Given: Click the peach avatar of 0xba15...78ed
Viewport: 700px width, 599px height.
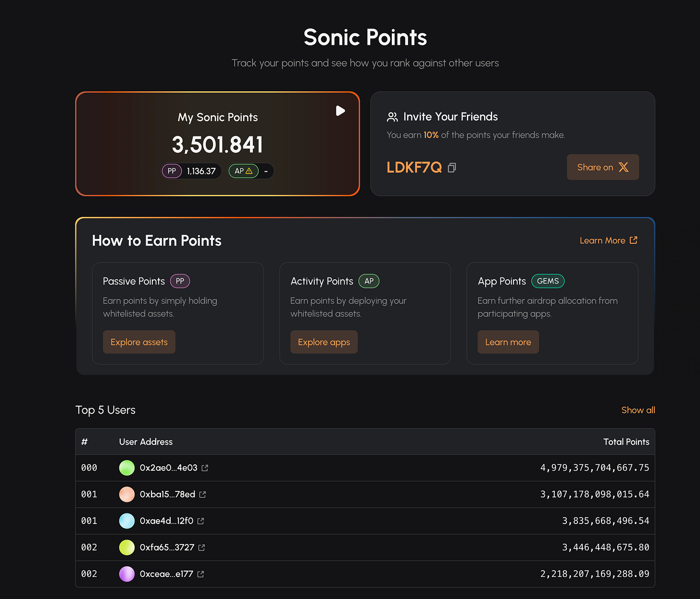Looking at the screenshot, I should point(127,494).
